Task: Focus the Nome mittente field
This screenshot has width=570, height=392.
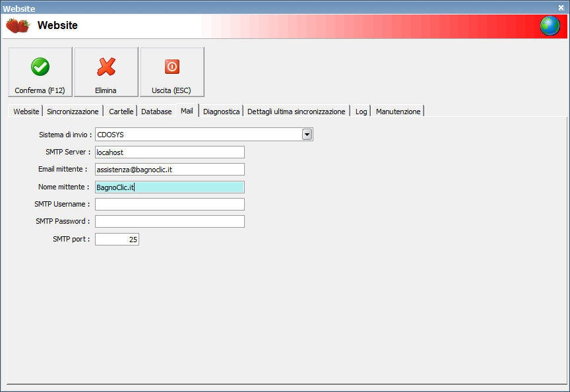Action: tap(170, 187)
